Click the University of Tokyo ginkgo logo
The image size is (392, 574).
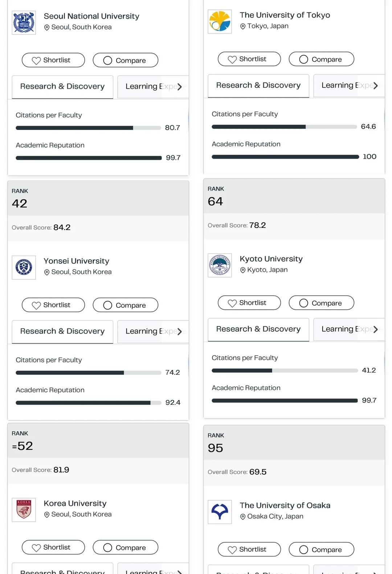click(220, 21)
